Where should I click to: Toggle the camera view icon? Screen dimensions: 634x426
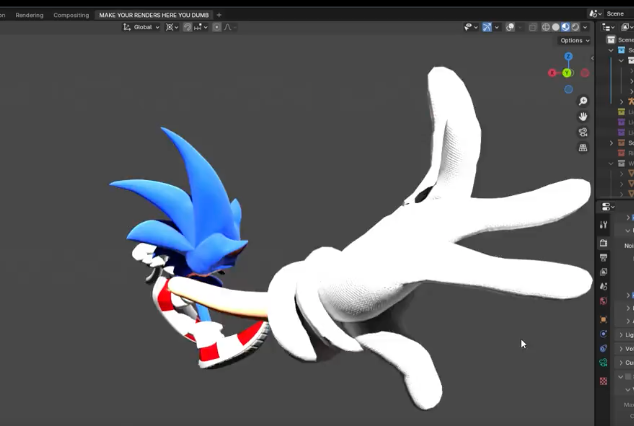pos(583,132)
